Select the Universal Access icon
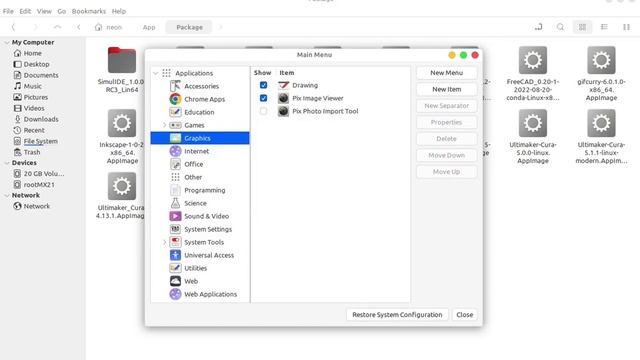Screen dimensions: 640x360 [x=175, y=255]
